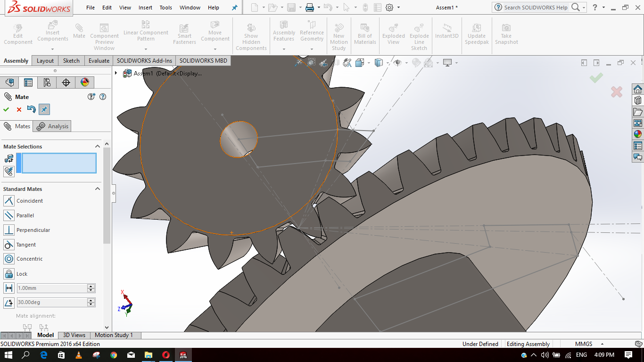The height and width of the screenshot is (362, 644).
Task: Switch to the Evaluate tab
Action: tap(99, 60)
